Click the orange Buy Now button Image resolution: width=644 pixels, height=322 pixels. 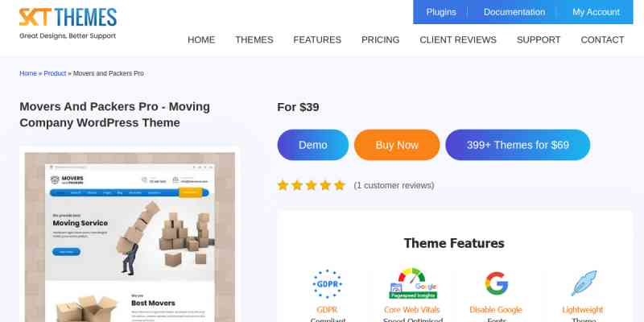pyautogui.click(x=397, y=145)
